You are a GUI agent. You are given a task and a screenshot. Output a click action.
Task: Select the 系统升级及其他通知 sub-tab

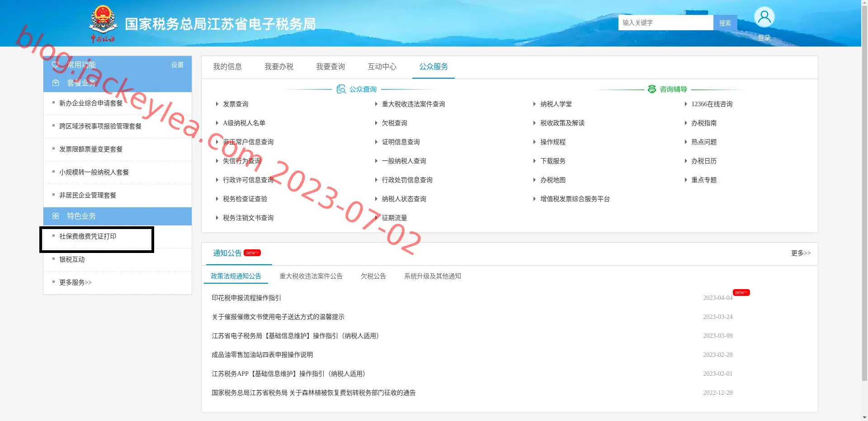tap(433, 276)
